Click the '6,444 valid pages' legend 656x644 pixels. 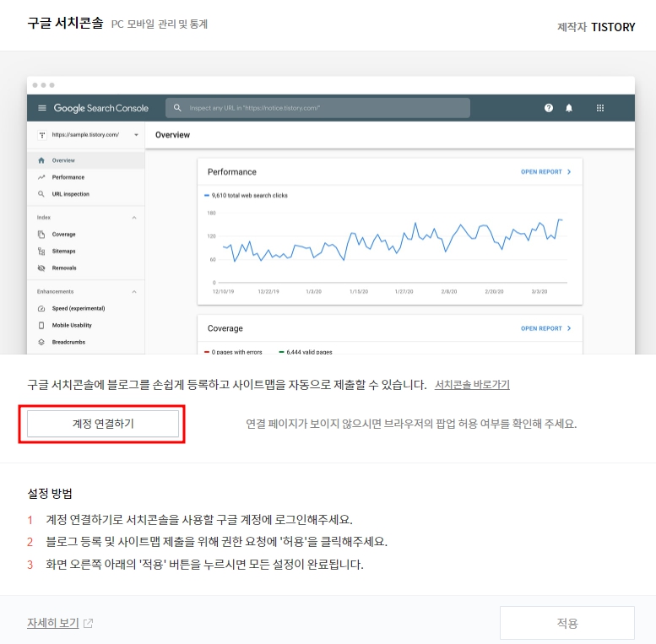[306, 352]
